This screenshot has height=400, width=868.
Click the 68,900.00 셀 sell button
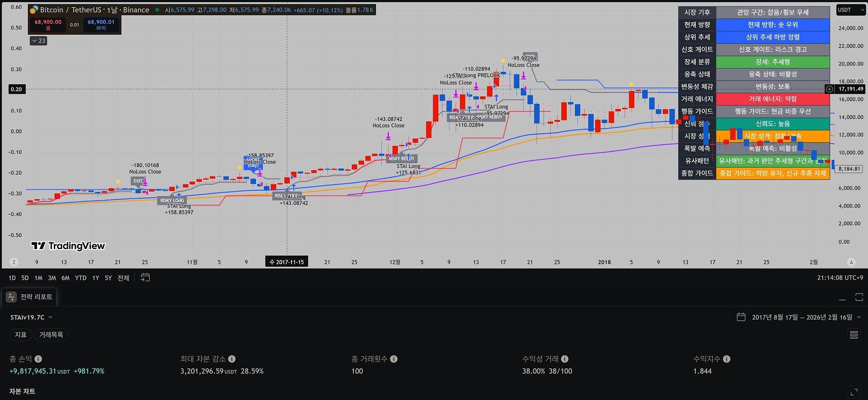click(48, 24)
